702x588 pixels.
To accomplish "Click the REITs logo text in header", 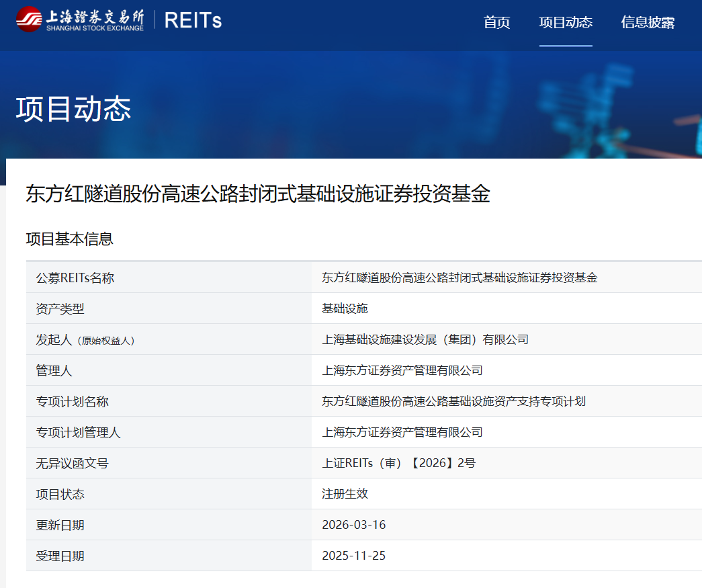I will coord(193,20).
